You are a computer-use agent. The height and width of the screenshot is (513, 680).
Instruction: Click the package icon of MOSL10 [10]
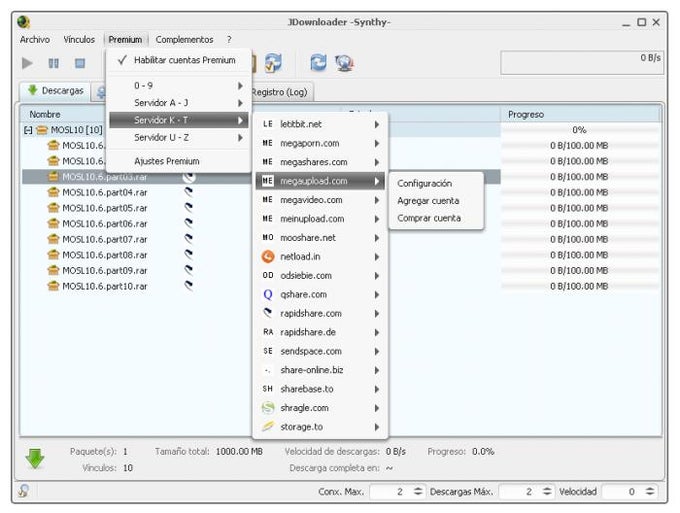(x=42, y=130)
